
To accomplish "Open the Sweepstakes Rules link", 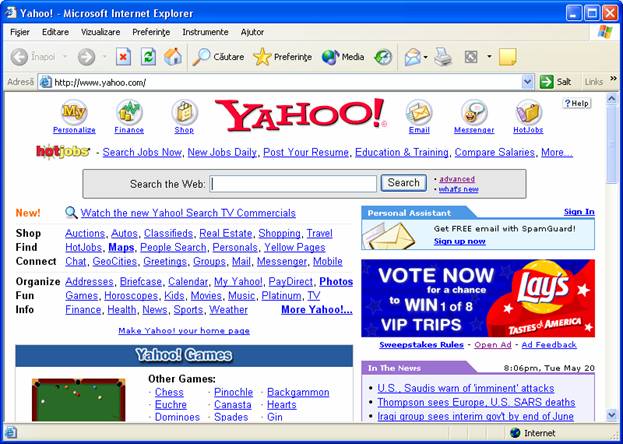I will pos(422,345).
